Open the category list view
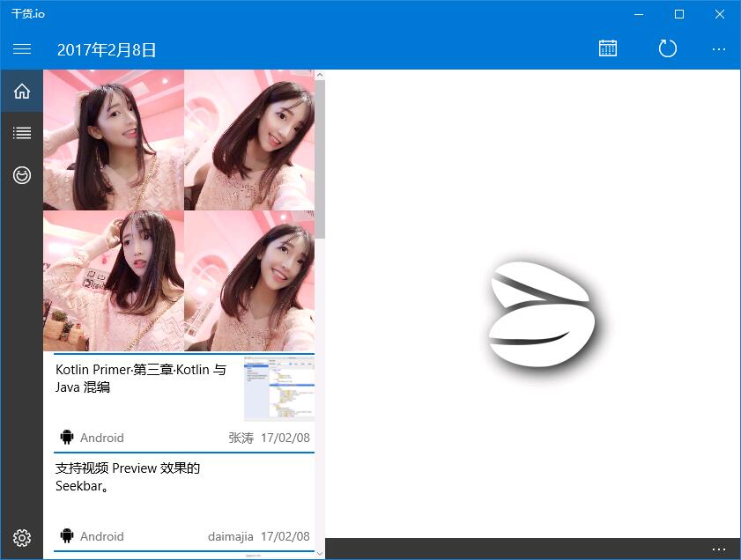 tap(22, 133)
